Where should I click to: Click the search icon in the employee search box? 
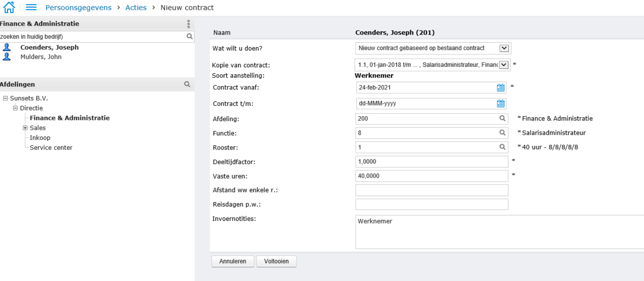pyautogui.click(x=189, y=36)
